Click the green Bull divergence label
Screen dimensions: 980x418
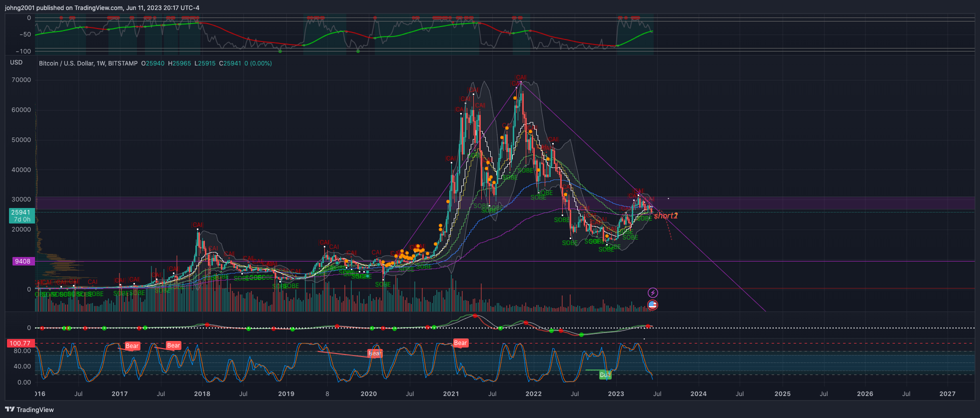click(605, 374)
